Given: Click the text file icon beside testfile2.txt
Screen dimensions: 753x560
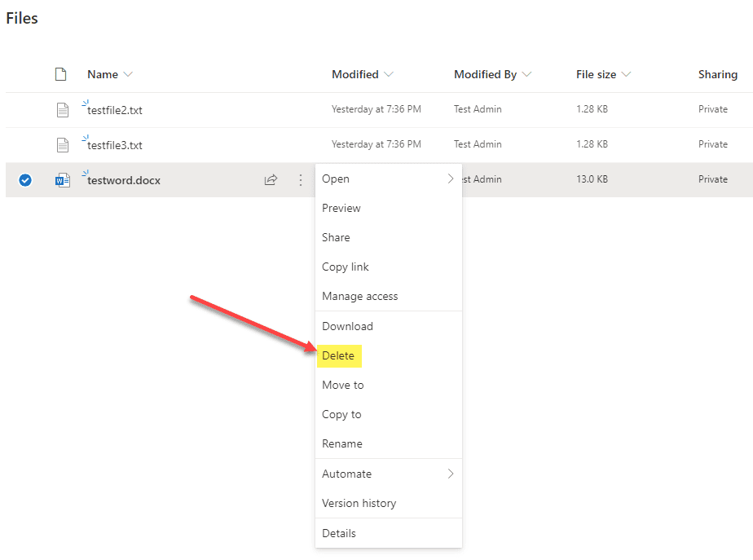Looking at the screenshot, I should coord(63,109).
